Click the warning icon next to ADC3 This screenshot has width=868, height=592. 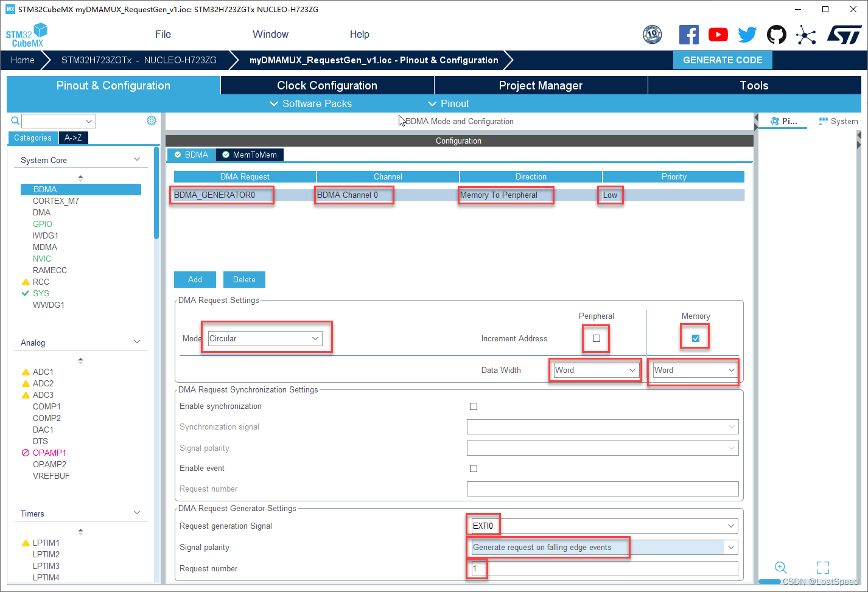point(26,395)
